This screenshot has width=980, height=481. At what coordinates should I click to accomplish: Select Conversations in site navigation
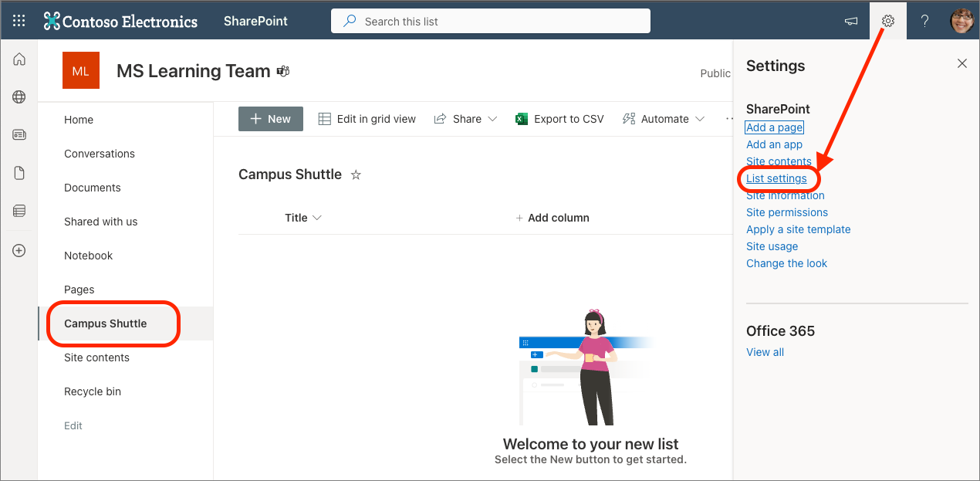(100, 154)
